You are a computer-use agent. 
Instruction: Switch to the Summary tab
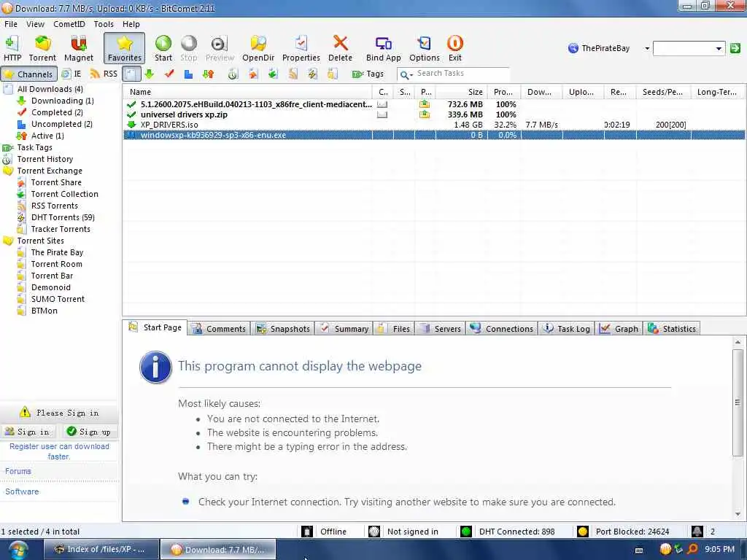pyautogui.click(x=344, y=329)
